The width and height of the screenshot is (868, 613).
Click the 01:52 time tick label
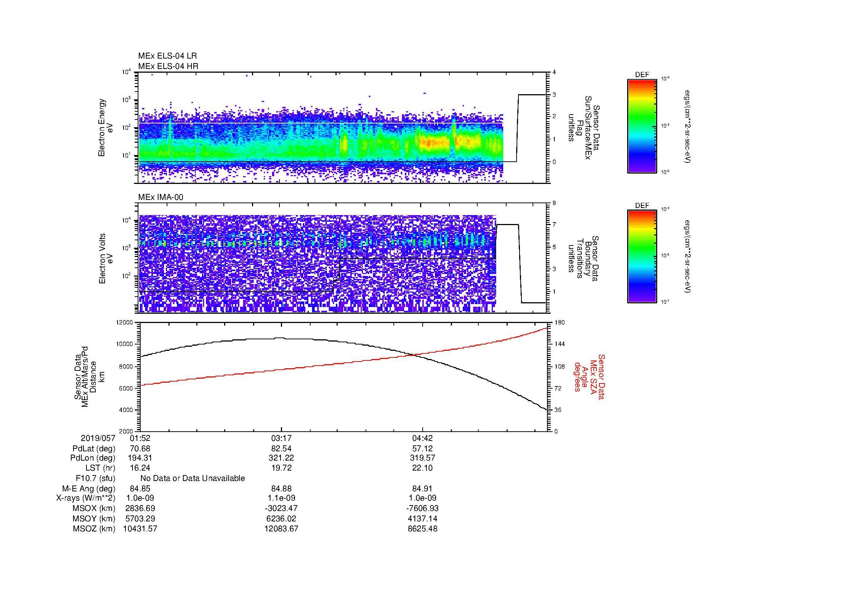click(x=140, y=438)
